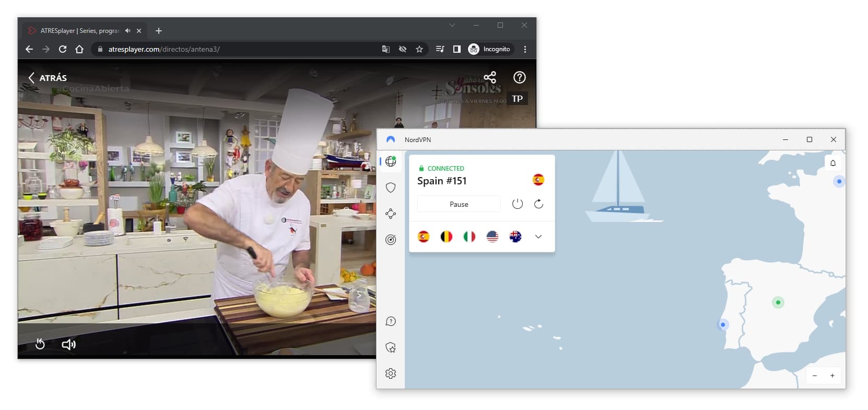
Task: Zoom out the NordVPN map
Action: click(x=815, y=376)
